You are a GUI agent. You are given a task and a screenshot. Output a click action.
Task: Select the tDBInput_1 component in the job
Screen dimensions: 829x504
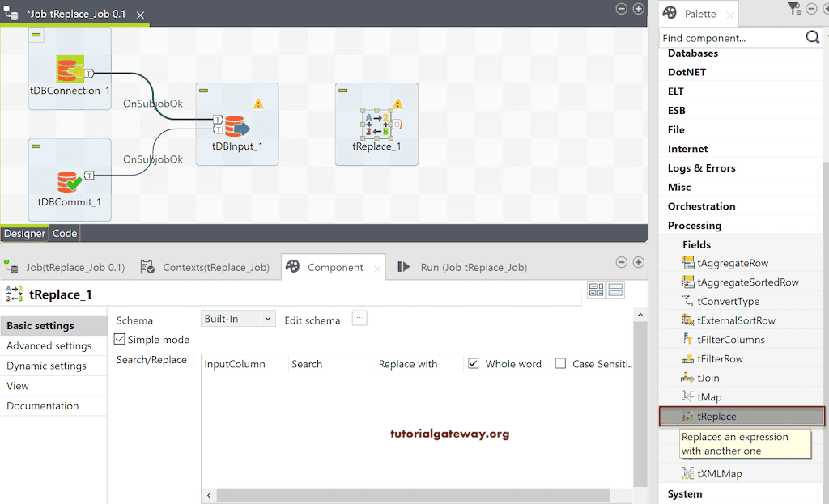[x=235, y=125]
